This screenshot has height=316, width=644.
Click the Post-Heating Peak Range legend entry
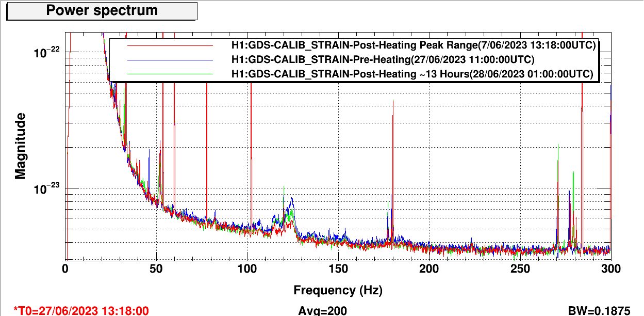414,45
